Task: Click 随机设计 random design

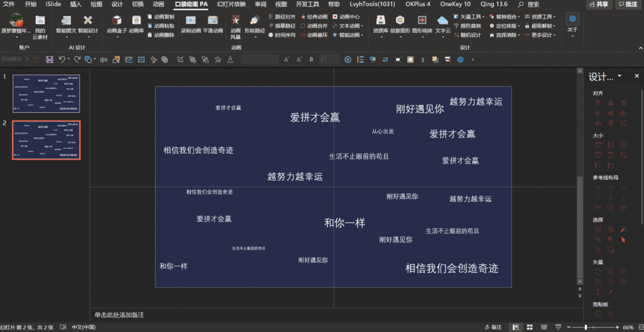Action: pos(468,35)
